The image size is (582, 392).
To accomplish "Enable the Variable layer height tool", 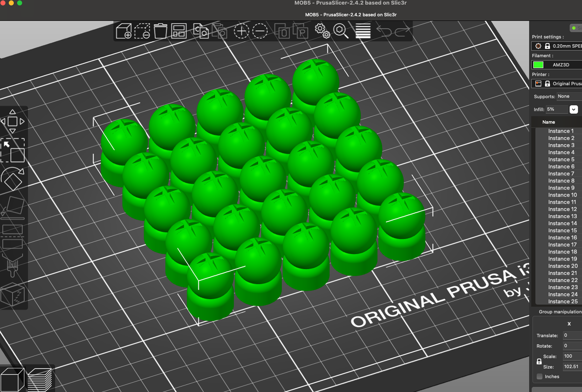I will coord(363,31).
